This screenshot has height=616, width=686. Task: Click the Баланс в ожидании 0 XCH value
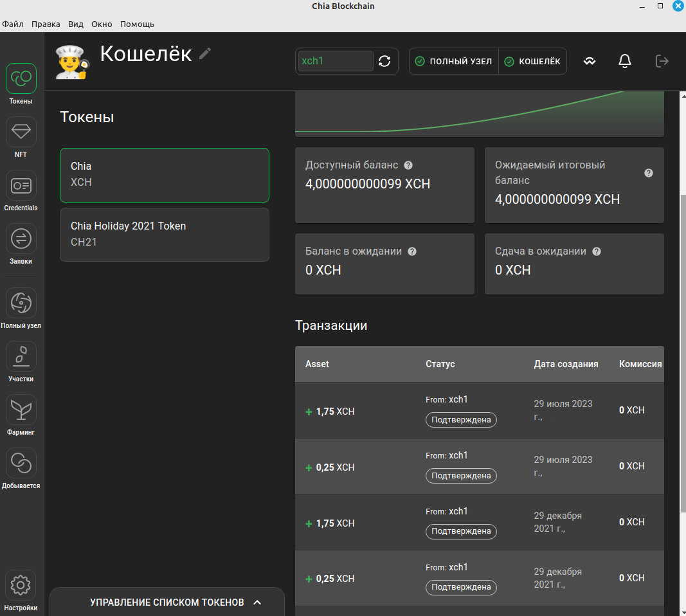point(323,270)
